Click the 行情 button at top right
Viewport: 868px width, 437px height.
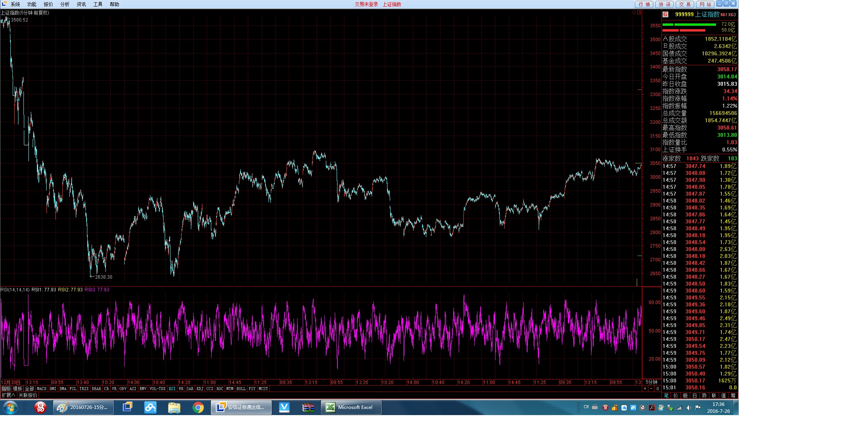pyautogui.click(x=644, y=4)
